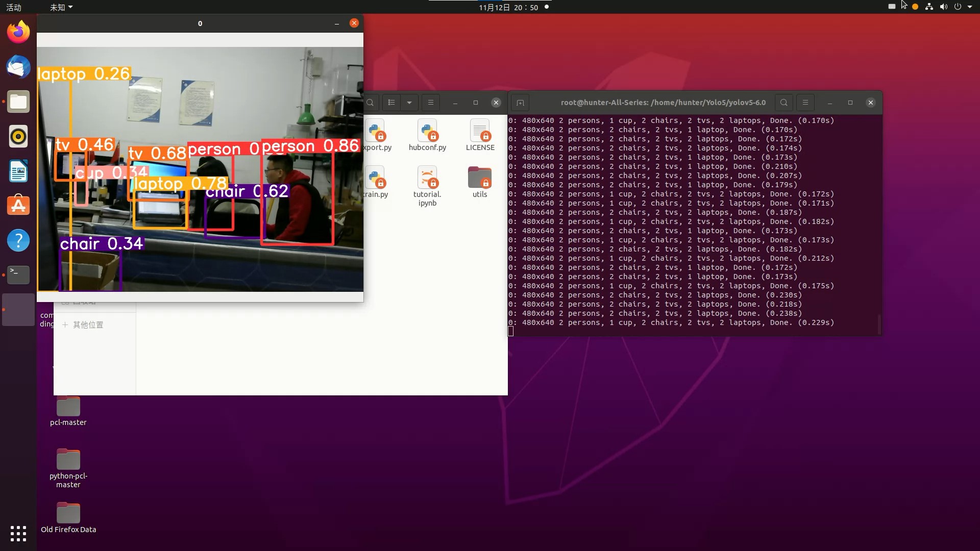Launch Thunderbird mail from the dock
Image resolution: width=980 pixels, height=551 pixels.
[x=18, y=67]
